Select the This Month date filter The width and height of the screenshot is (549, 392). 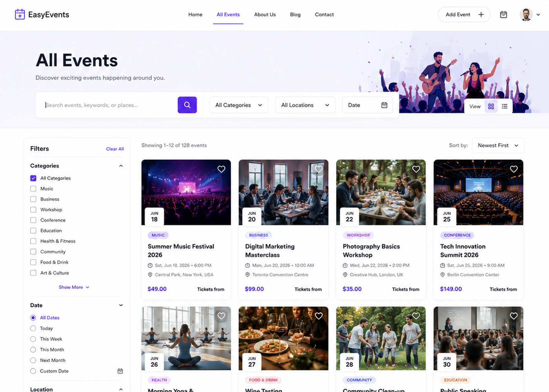tap(33, 350)
